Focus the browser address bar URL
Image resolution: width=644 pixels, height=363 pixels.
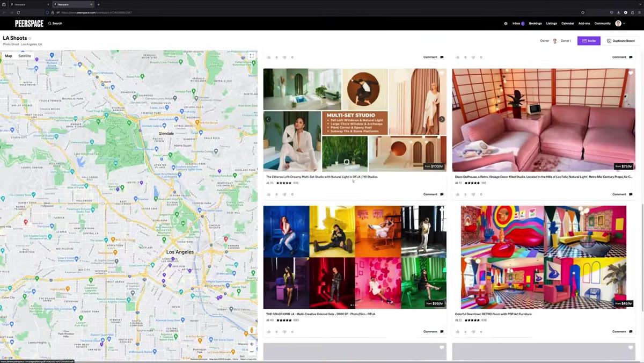97,12
